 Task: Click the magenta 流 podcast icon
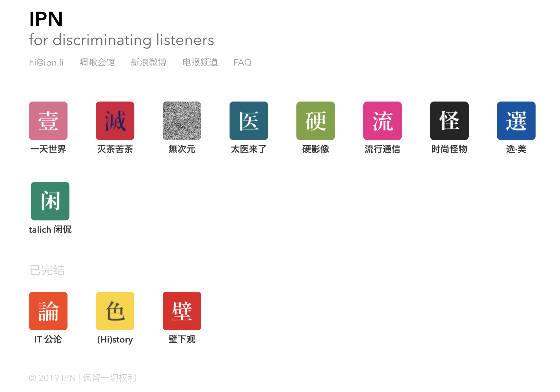coord(383,121)
